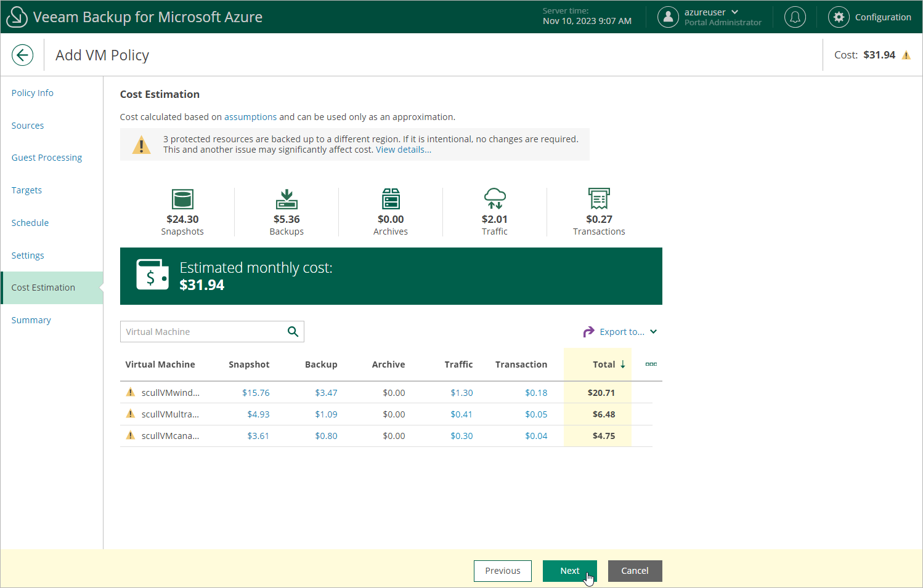923x588 pixels.
Task: Cancel the policy wizard
Action: (x=635, y=571)
